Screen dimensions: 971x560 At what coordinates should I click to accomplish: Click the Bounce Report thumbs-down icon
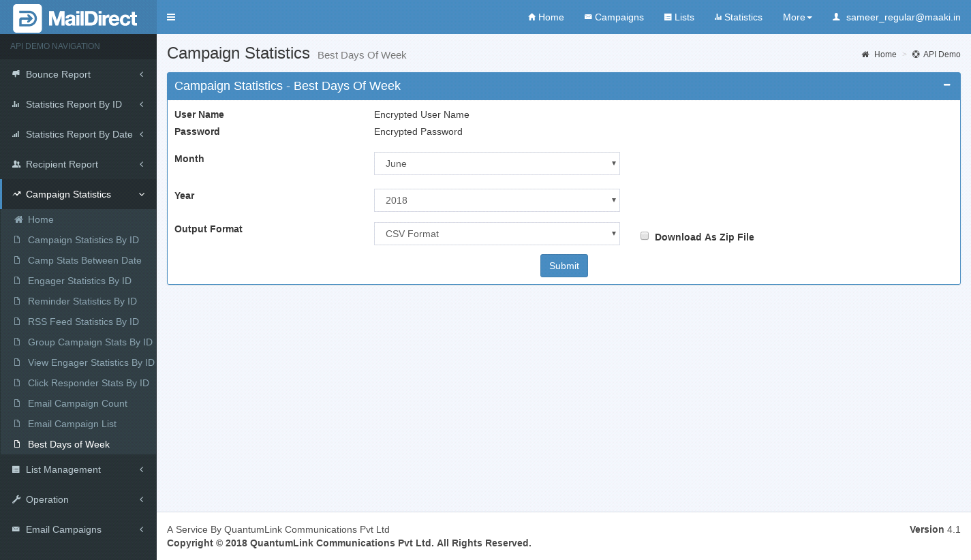coord(16,74)
